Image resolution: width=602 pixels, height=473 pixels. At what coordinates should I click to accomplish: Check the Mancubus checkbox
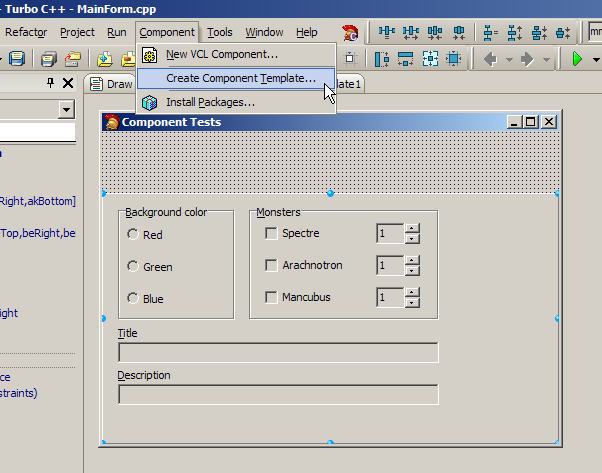coord(271,298)
